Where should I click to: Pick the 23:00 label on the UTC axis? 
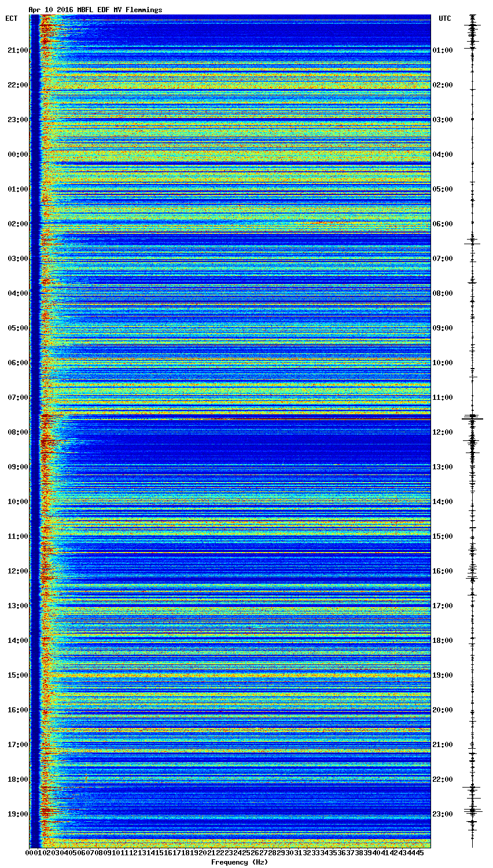point(443,814)
